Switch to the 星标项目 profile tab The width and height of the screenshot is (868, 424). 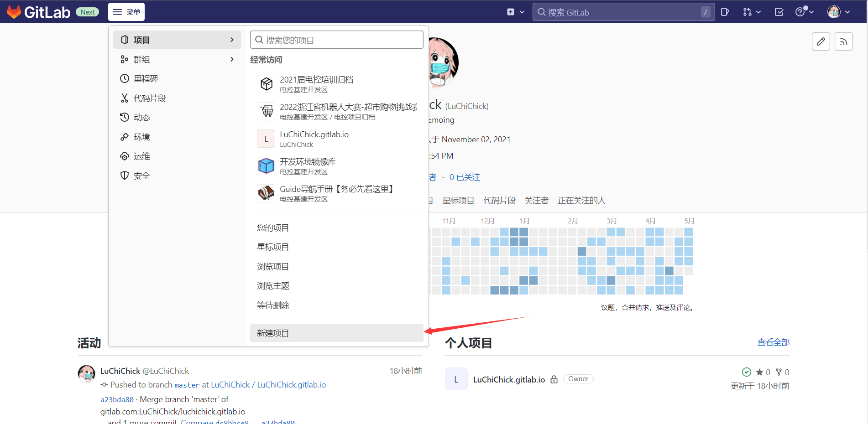(458, 201)
